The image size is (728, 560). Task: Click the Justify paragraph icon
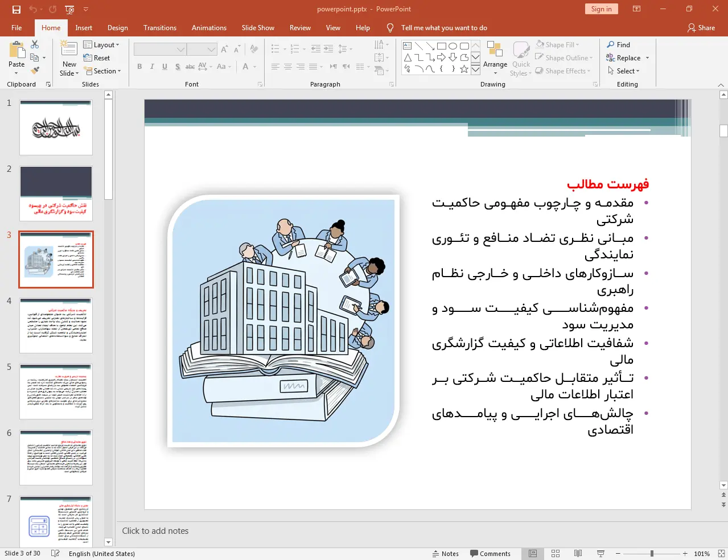coord(313,67)
